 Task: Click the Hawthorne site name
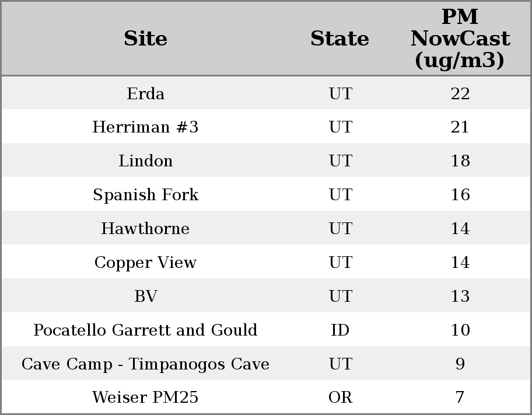(x=145, y=229)
